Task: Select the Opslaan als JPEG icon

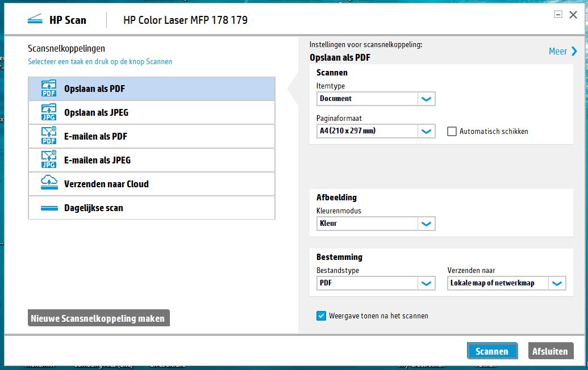Action: point(49,112)
